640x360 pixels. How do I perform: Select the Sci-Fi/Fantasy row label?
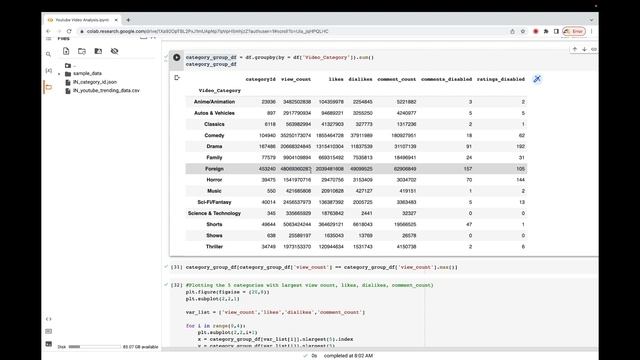pos(214,202)
